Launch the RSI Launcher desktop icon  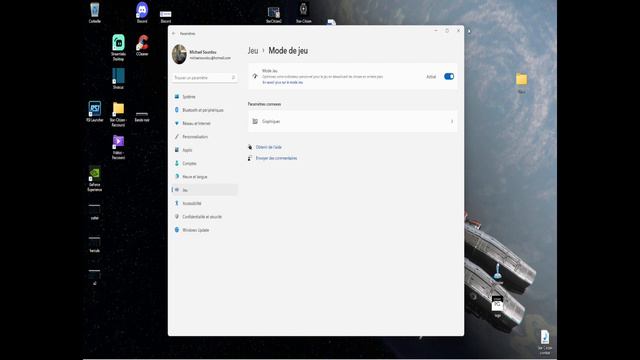[x=95, y=111]
